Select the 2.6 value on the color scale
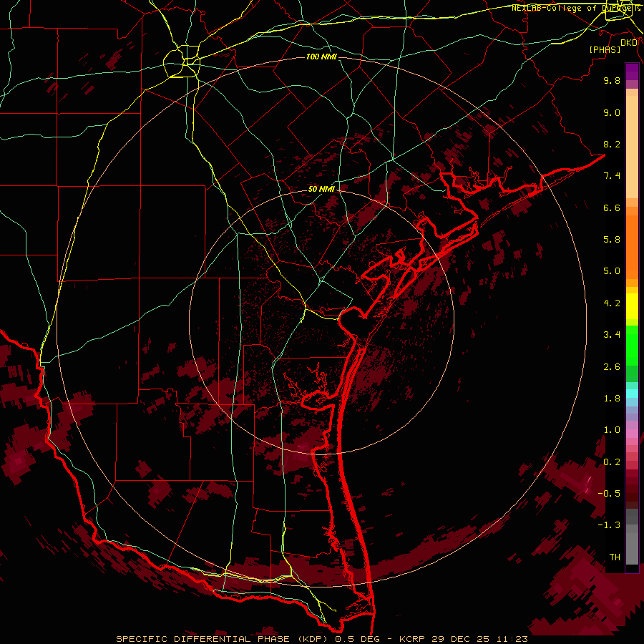 click(x=612, y=367)
